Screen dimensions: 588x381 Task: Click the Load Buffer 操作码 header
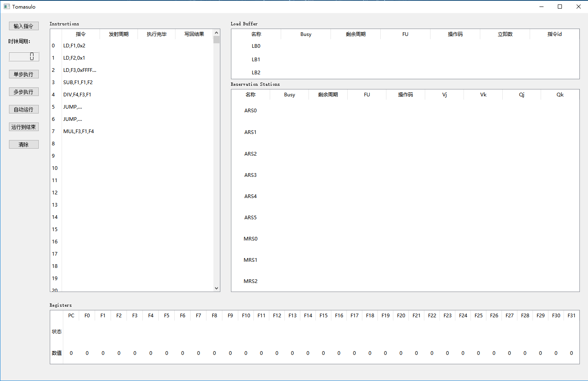click(x=455, y=34)
